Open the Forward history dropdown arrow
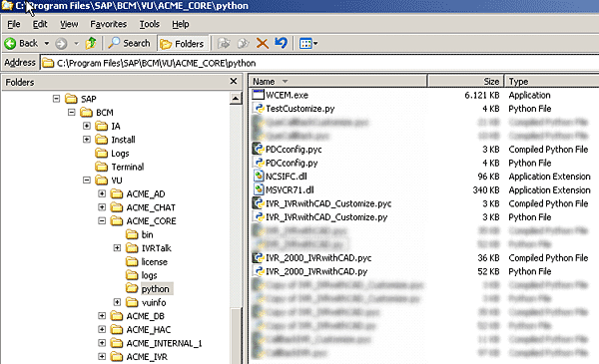 click(x=77, y=44)
